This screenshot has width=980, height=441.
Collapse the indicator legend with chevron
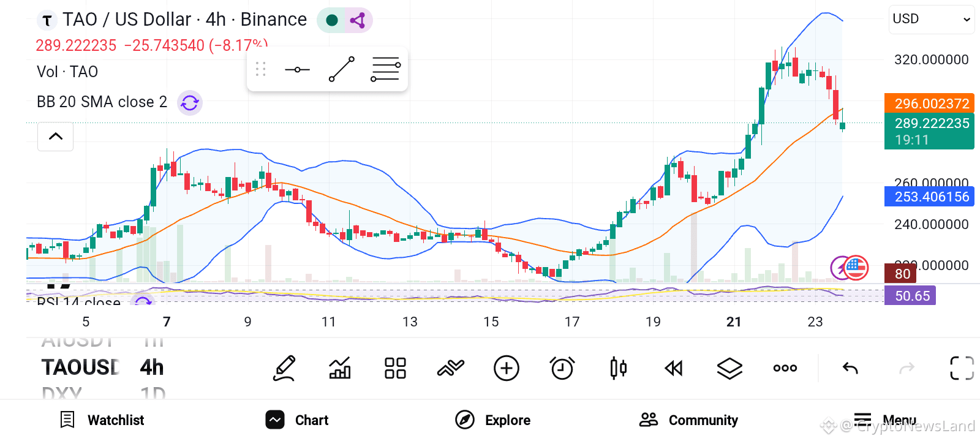click(56, 136)
